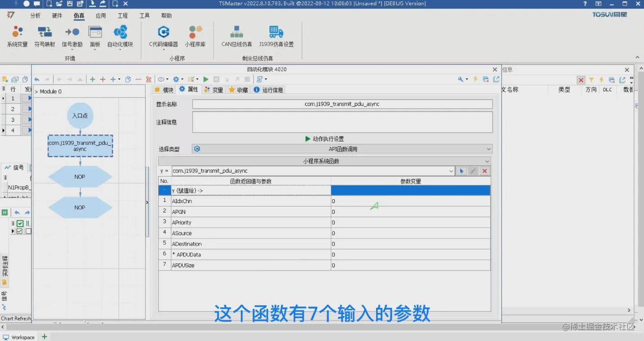Screen dimensions: 644x341
Task: Close the 信息 panel
Action: (x=627, y=70)
